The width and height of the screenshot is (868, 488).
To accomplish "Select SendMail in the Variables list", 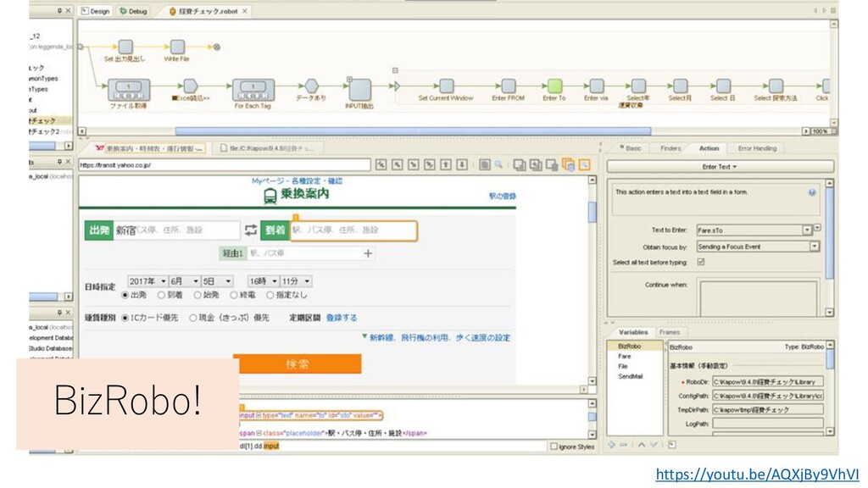I will tap(631, 376).
